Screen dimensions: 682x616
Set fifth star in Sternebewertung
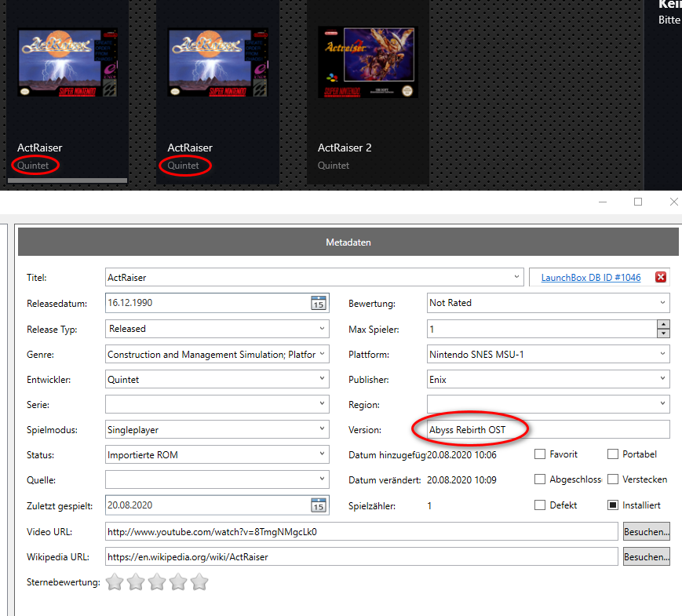click(199, 581)
